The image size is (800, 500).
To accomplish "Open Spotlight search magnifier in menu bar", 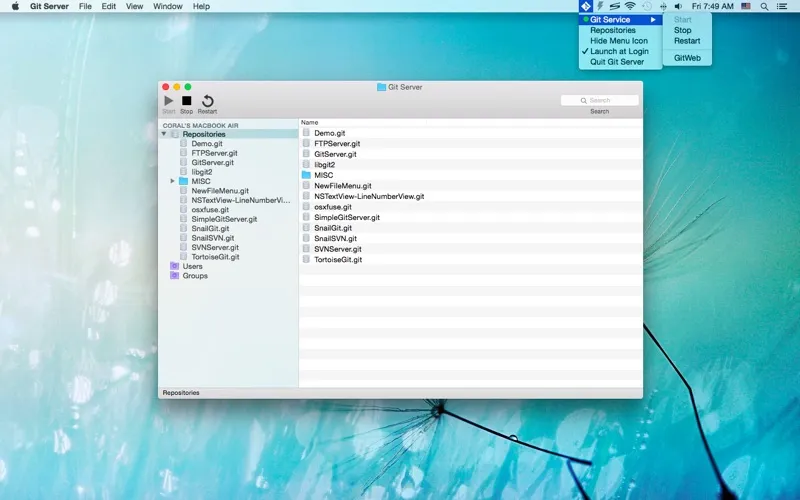I will pos(764,6).
